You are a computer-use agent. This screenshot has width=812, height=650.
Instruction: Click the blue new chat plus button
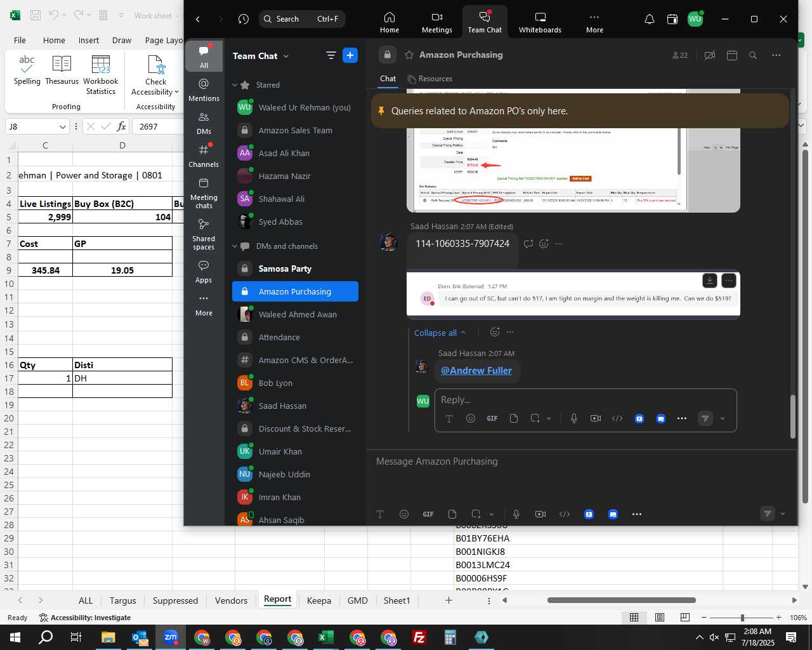tap(350, 55)
